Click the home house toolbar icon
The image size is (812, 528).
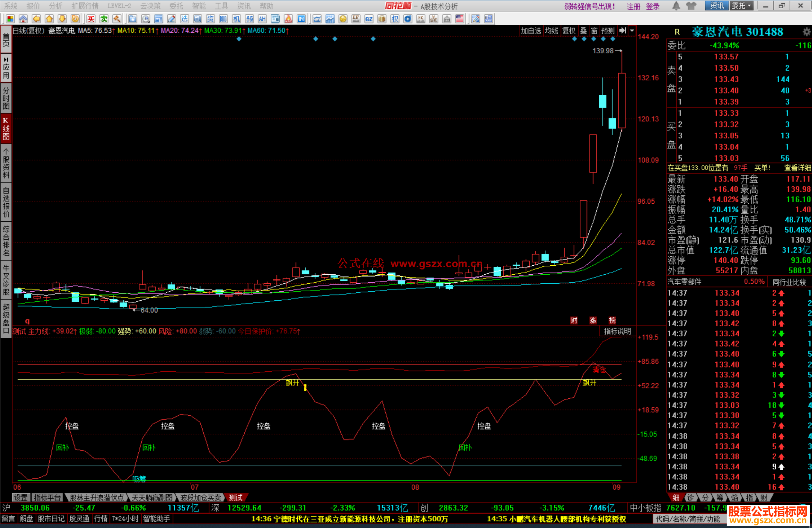[x=23, y=19]
